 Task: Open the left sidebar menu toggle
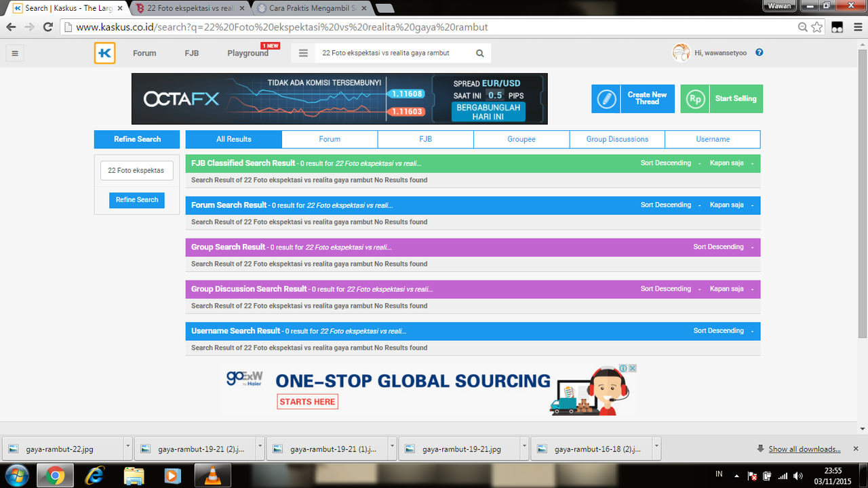click(15, 53)
